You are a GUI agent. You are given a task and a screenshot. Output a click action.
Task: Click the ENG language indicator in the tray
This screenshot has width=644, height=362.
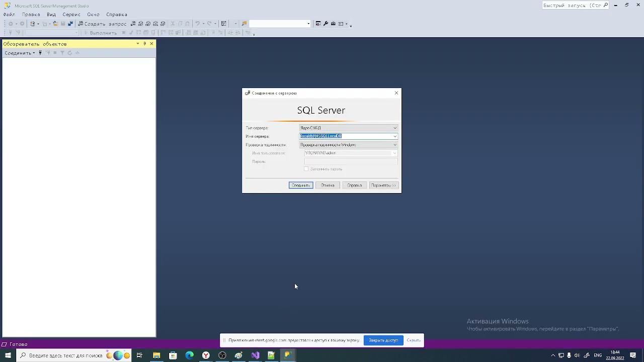pyautogui.click(x=598, y=355)
